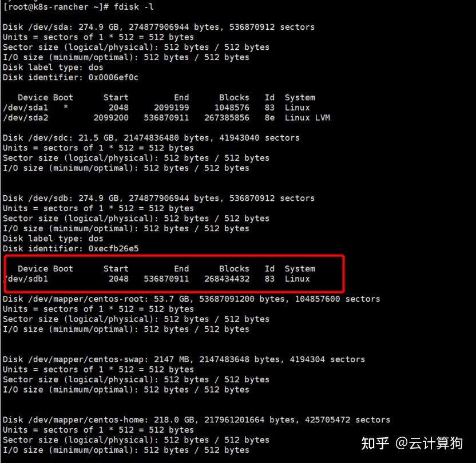Click disk identifier 0x0006ef0c
Screen dimensions: 476x463
(x=113, y=77)
